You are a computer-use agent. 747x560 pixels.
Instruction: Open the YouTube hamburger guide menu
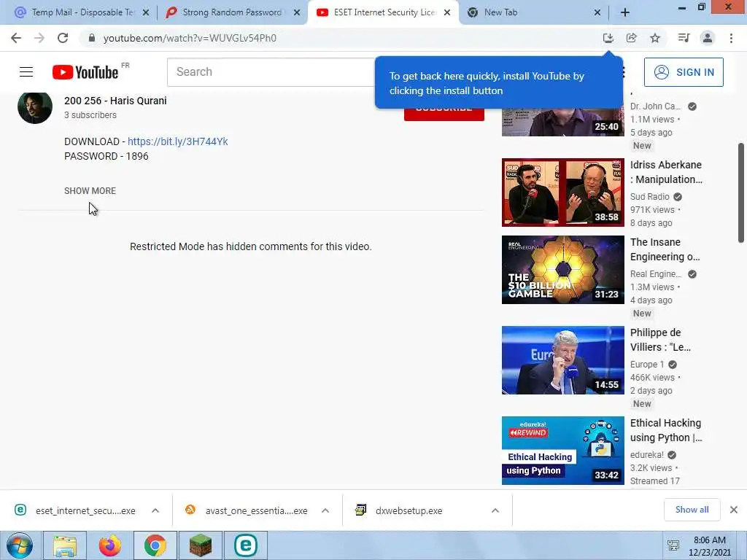pos(26,72)
